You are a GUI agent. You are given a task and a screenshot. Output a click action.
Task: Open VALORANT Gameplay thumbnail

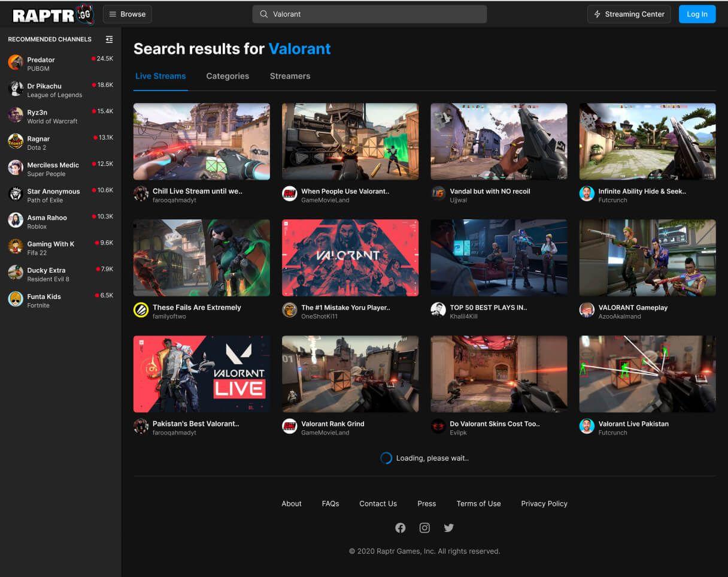(647, 258)
